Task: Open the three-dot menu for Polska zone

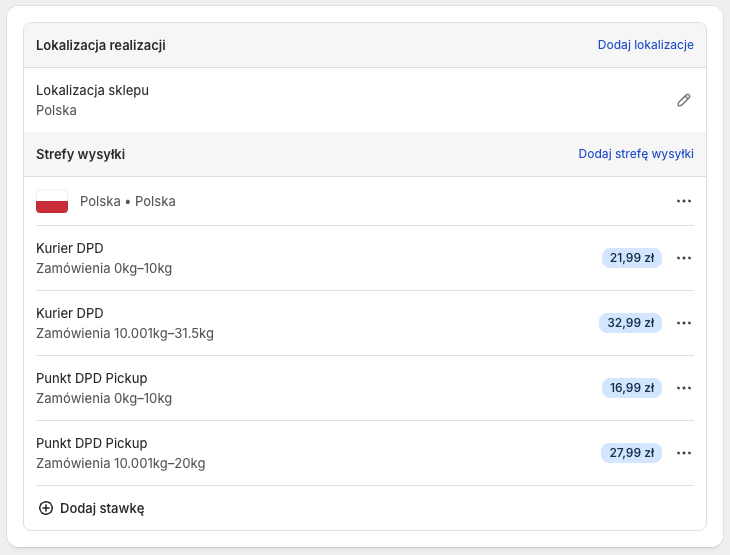Action: click(684, 201)
